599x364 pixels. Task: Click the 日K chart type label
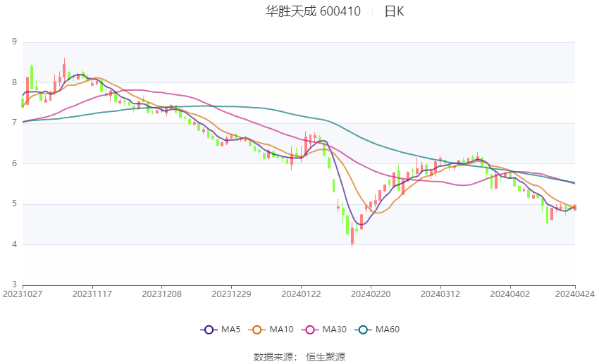point(394,11)
